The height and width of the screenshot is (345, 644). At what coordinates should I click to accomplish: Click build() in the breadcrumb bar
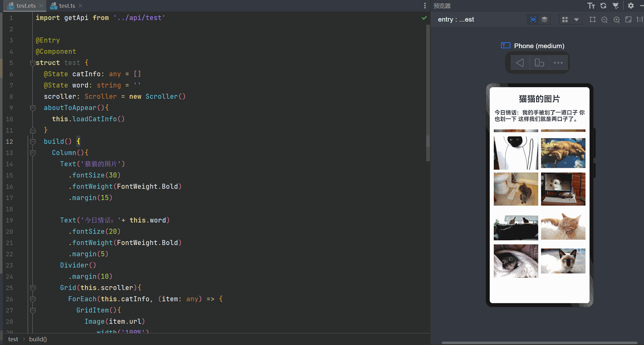(38, 339)
